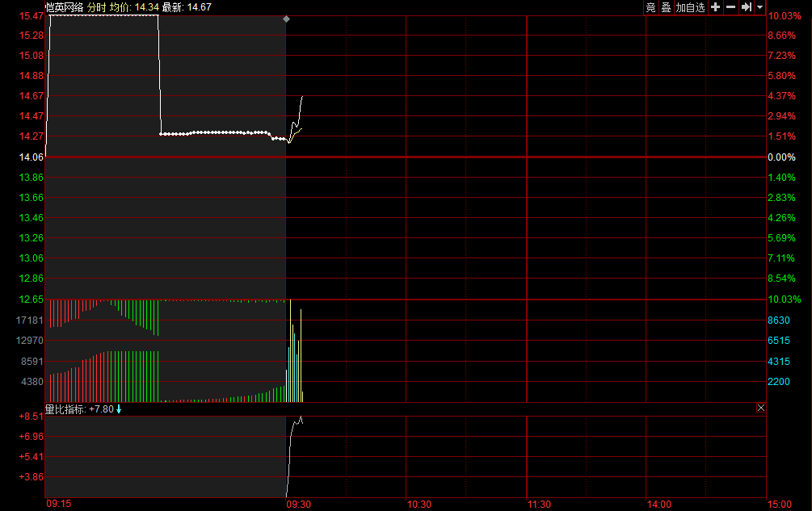The height and width of the screenshot is (511, 812).
Task: Click the 恺英网络 stock name
Action: click(65, 6)
